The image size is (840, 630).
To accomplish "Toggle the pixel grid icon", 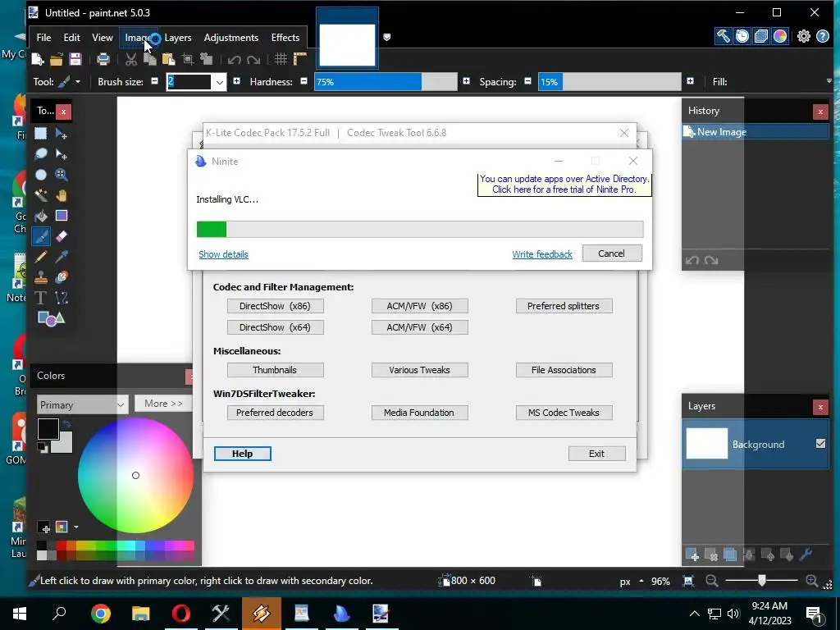I will tap(281, 59).
